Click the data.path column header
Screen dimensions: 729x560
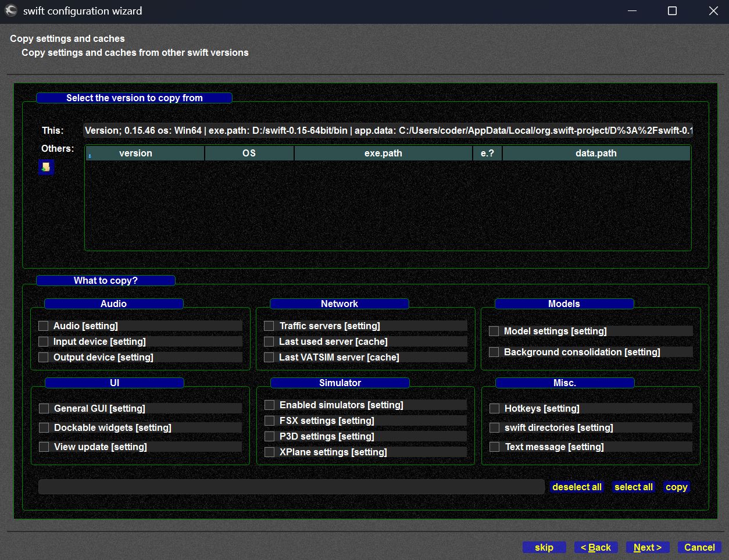tap(596, 154)
